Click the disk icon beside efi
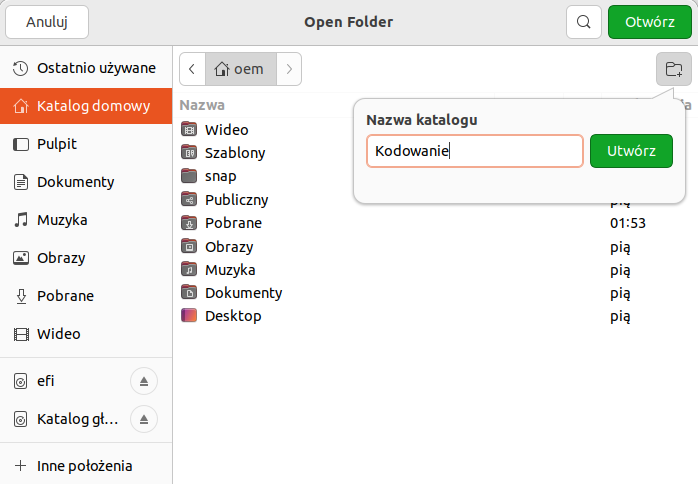The width and height of the screenshot is (698, 484). (20, 381)
